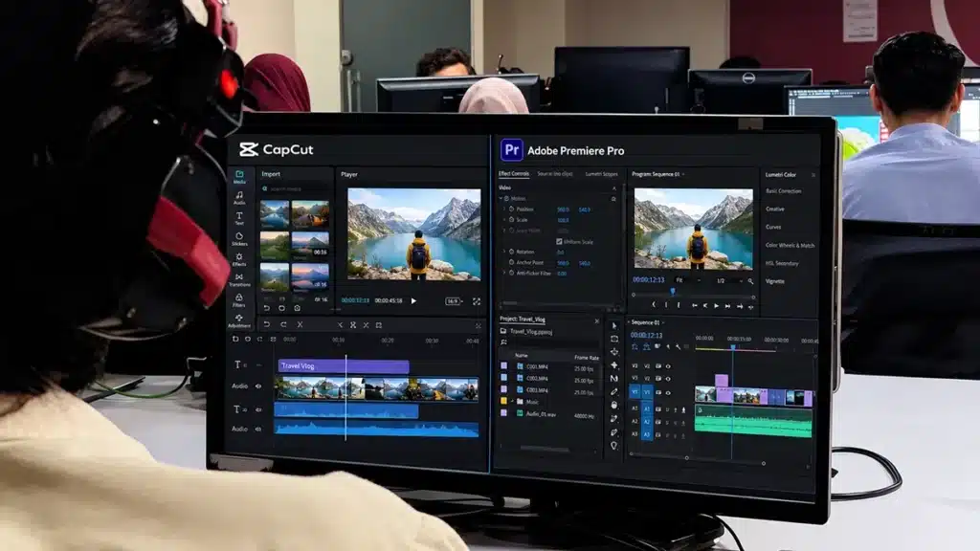The image size is (980, 551).
Task: Open the Import tab in CapCut
Action: pyautogui.click(x=271, y=174)
